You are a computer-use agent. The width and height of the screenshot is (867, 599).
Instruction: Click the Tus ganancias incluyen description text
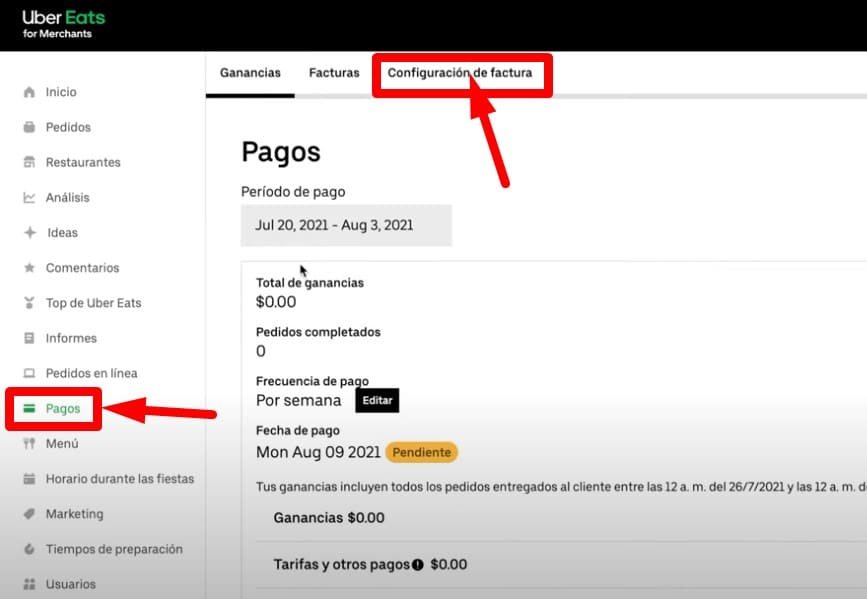pyautogui.click(x=561, y=487)
